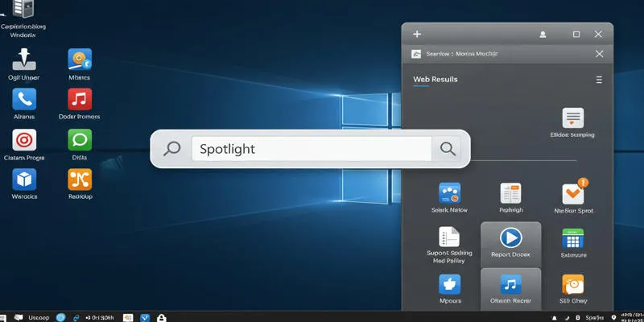Click the notification bell in the system tray
Image resolution: width=644 pixels, height=322 pixels.
pos(555,318)
